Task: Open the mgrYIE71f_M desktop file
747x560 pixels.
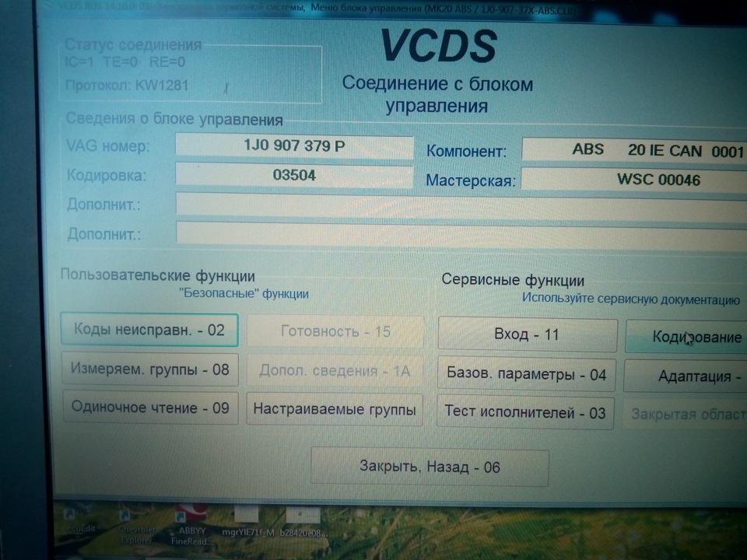Action: coord(247,523)
